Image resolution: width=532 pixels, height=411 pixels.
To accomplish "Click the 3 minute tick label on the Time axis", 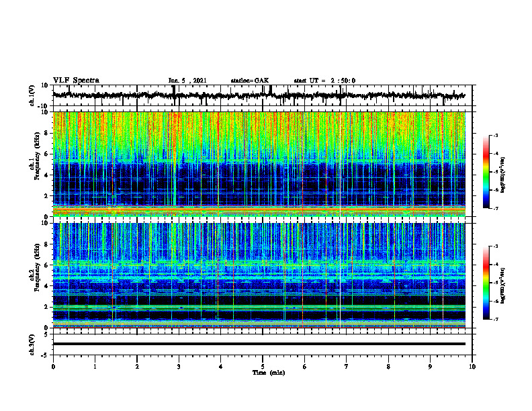I will (x=179, y=367).
